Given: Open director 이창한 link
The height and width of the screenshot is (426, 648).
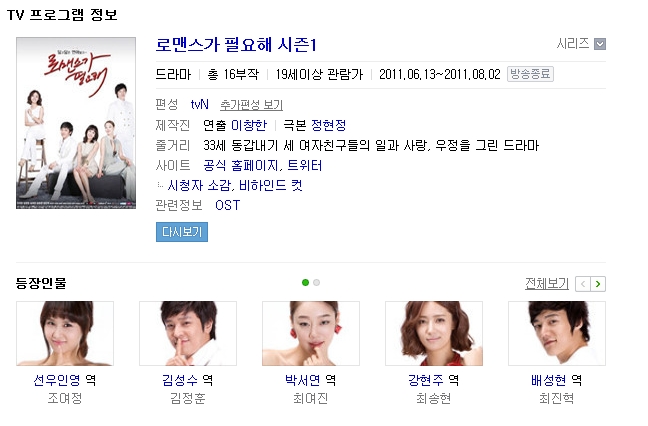Looking at the screenshot, I should (x=249, y=125).
